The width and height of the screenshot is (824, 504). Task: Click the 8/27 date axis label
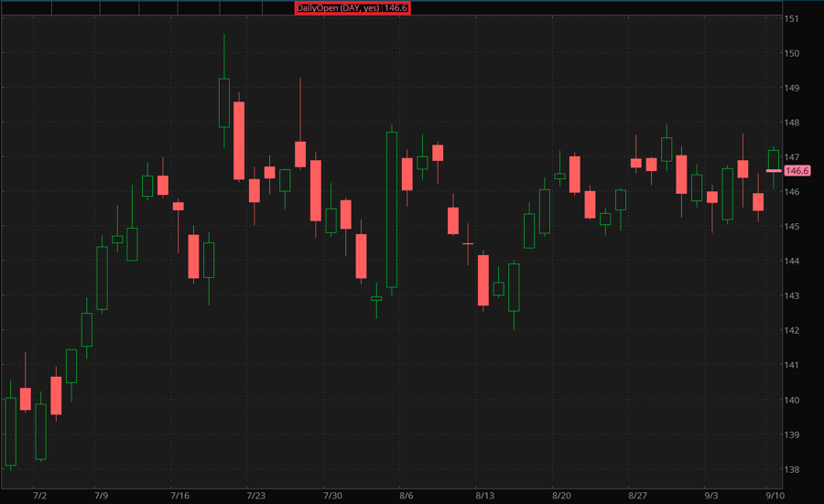tap(638, 496)
